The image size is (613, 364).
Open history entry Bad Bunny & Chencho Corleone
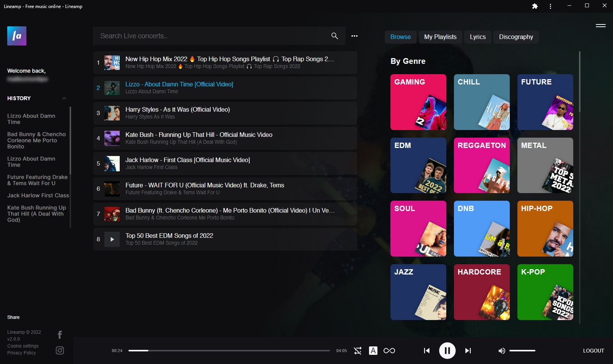pos(37,140)
